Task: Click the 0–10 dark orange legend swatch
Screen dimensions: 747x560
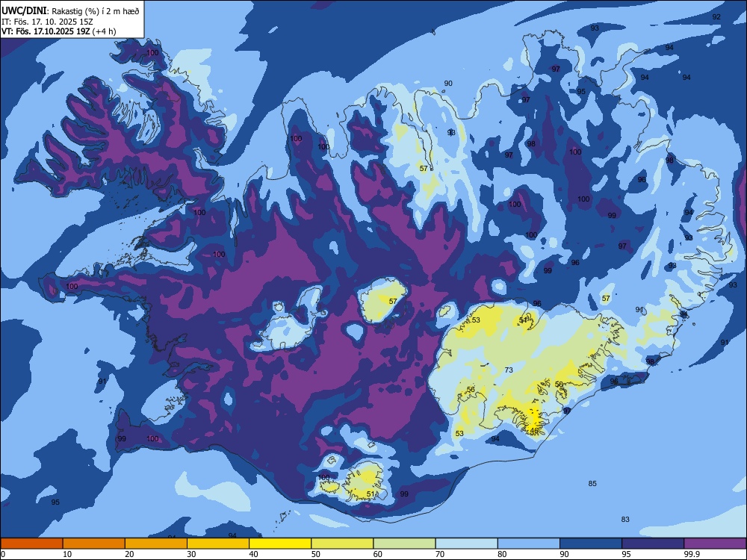Action: [31, 544]
